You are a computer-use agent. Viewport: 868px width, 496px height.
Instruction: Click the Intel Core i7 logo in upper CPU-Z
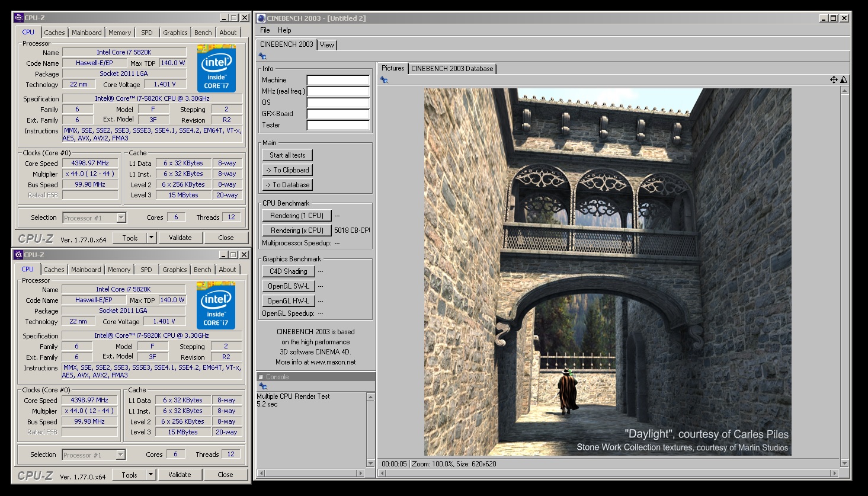(x=216, y=69)
